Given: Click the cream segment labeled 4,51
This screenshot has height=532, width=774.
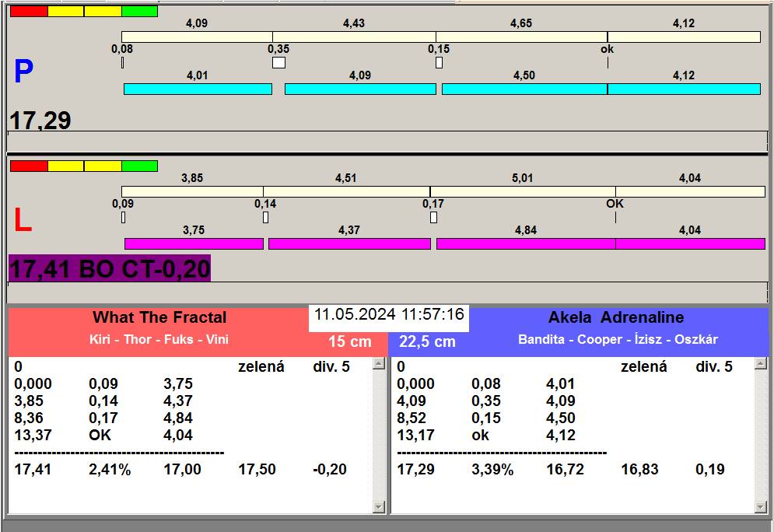Looking at the screenshot, I should 346,191.
